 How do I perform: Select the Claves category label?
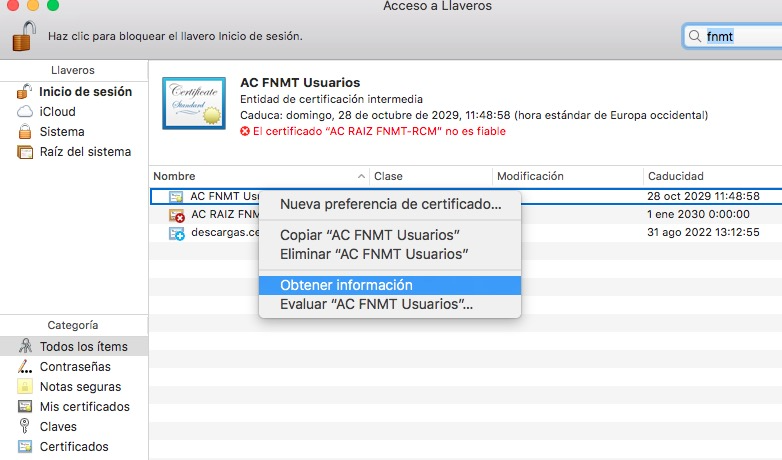[x=58, y=427]
